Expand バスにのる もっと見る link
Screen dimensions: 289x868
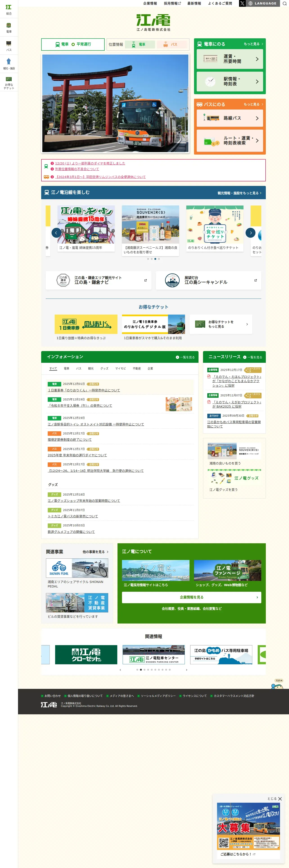pyautogui.click(x=253, y=105)
